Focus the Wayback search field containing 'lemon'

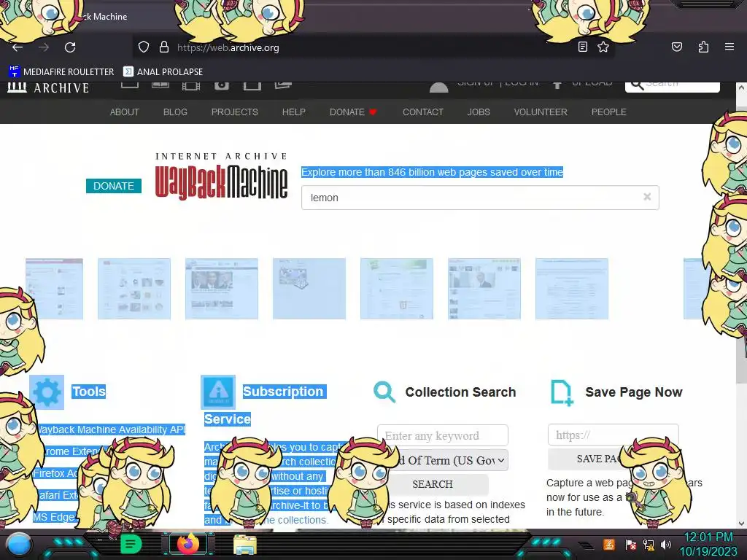click(x=480, y=198)
